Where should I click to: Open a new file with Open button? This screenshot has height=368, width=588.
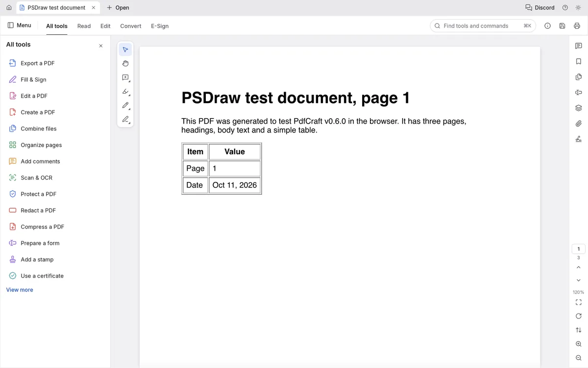(x=118, y=8)
